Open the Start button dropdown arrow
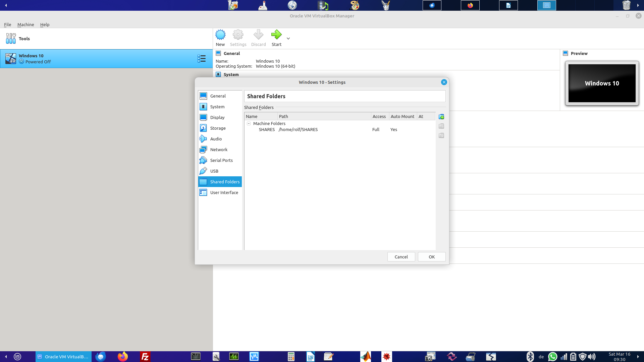 pyautogui.click(x=288, y=39)
